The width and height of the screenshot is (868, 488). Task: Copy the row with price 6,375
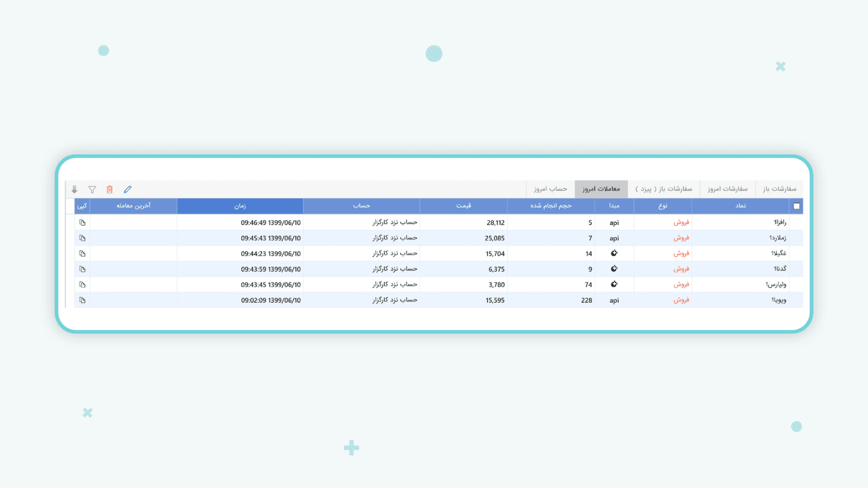click(82, 269)
